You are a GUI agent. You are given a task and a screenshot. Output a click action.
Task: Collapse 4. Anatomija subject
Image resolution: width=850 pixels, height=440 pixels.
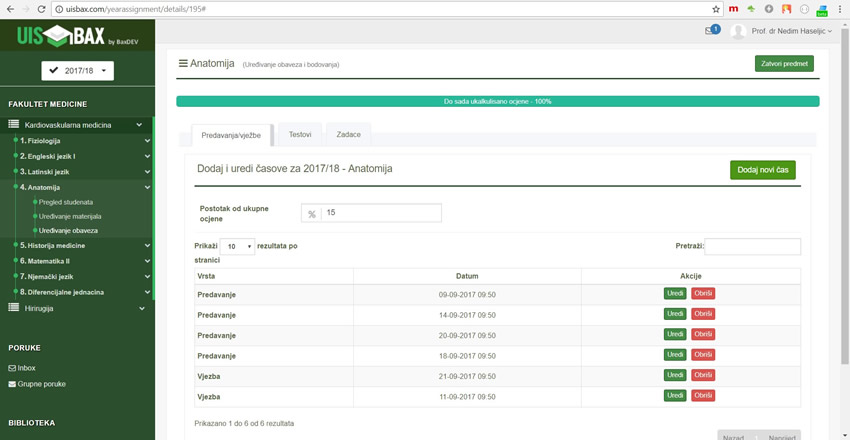pos(147,187)
